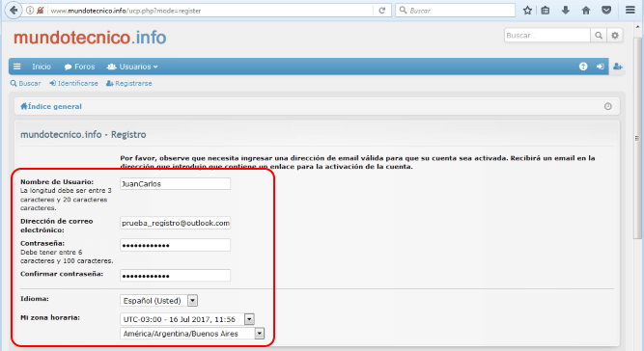
Task: Reload the page with refresh icon
Action: coord(382,11)
